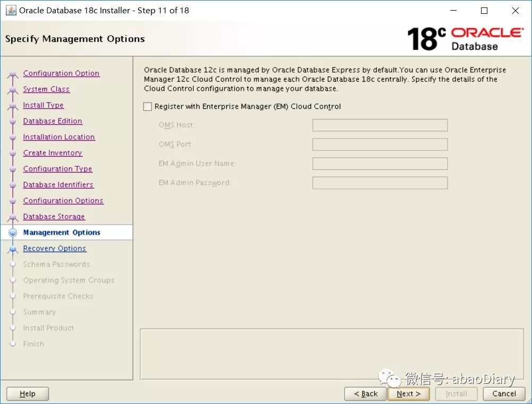Click the Database Storage step marker icon
This screenshot has width=532, height=404.
13,217
